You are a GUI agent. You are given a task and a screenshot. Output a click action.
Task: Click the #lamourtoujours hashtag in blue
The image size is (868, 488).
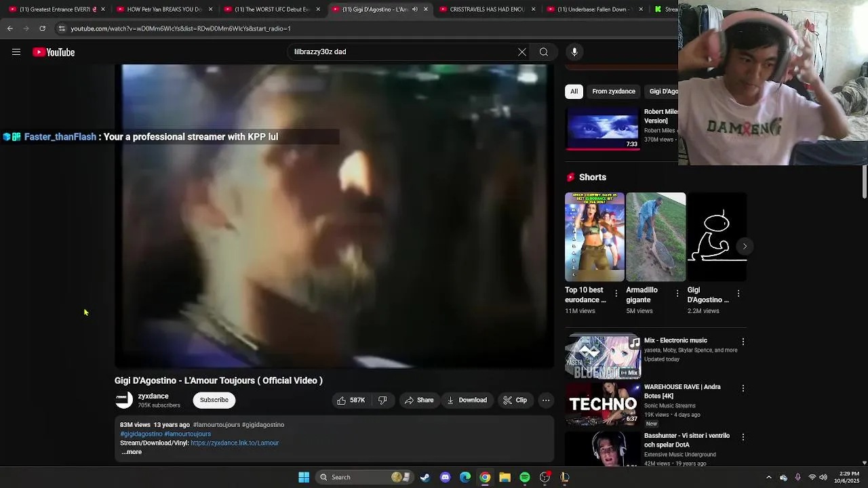point(188,434)
